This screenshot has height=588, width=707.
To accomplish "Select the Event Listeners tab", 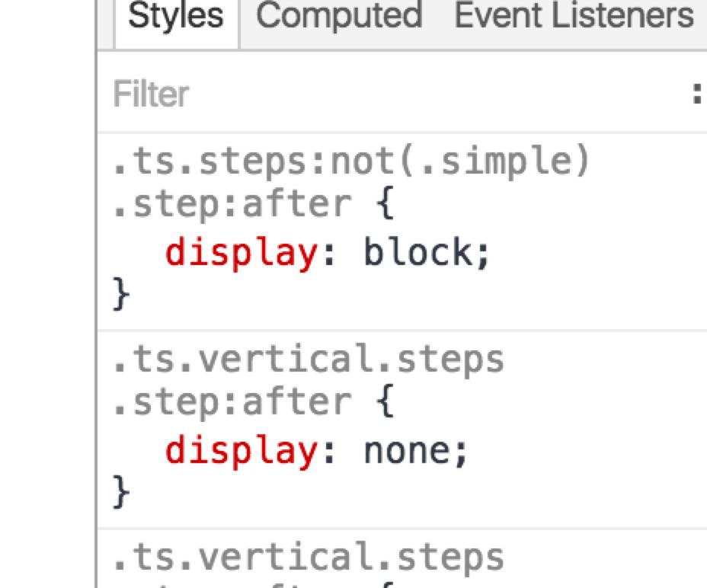I will 574,17.
